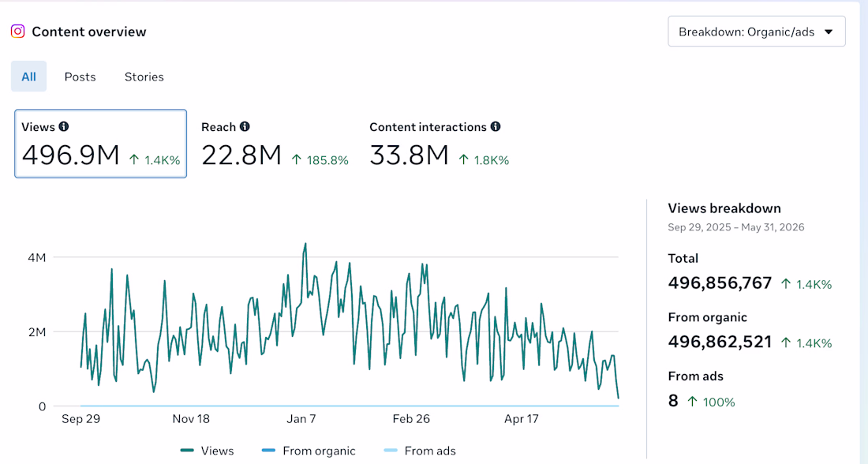Click the 496,856,767 total value
The width and height of the screenshot is (868, 464).
[x=720, y=283]
